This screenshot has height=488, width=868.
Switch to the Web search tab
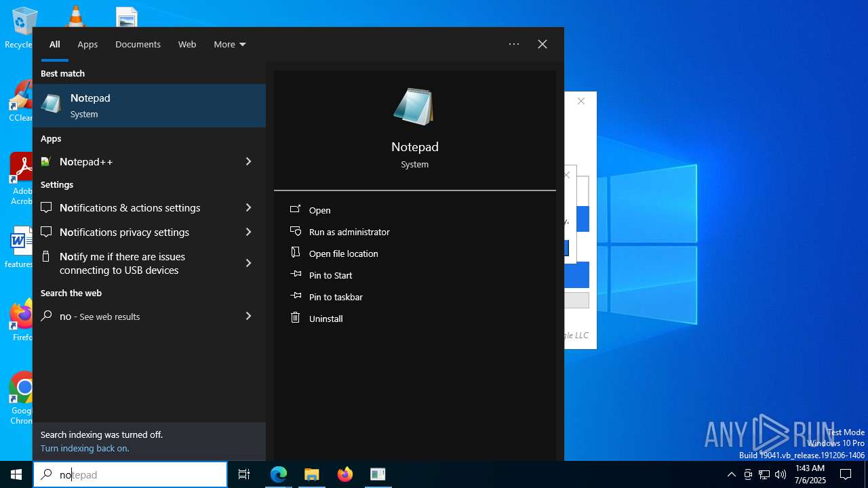point(187,44)
